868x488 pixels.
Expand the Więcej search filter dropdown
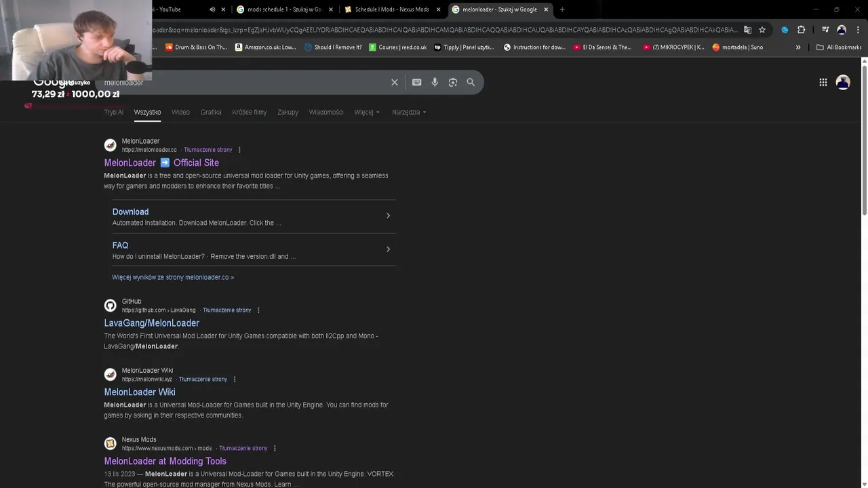click(367, 112)
